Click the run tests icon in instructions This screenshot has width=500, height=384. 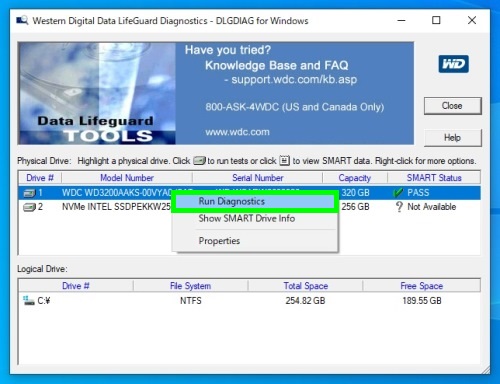[199, 161]
